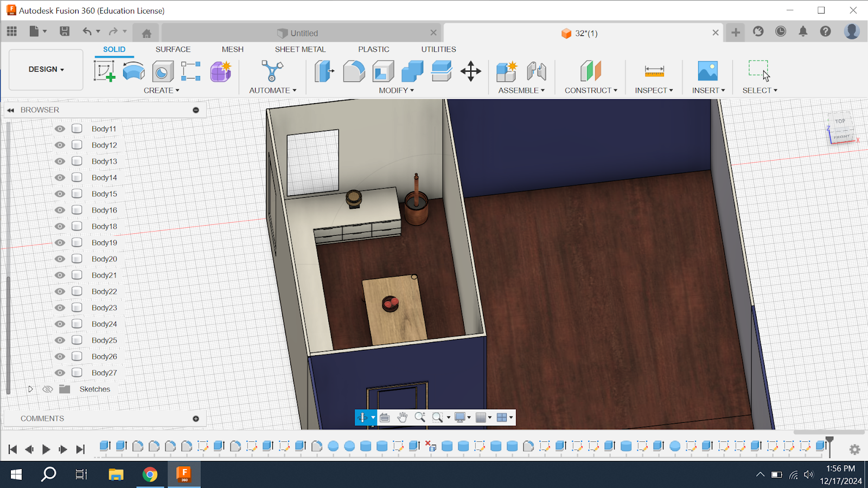Click the Automate fork icon

(272, 71)
